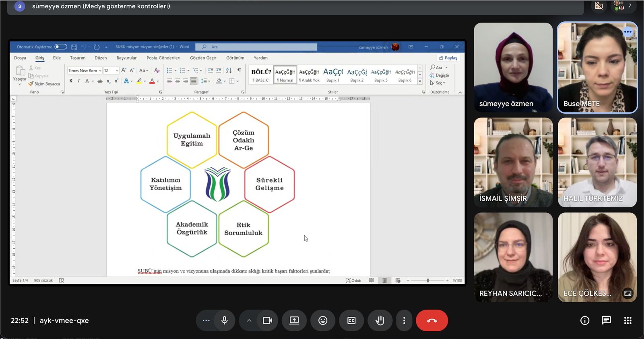The height and width of the screenshot is (339, 644).
Task: Toggle the microphone mute button
Action: coord(225,320)
